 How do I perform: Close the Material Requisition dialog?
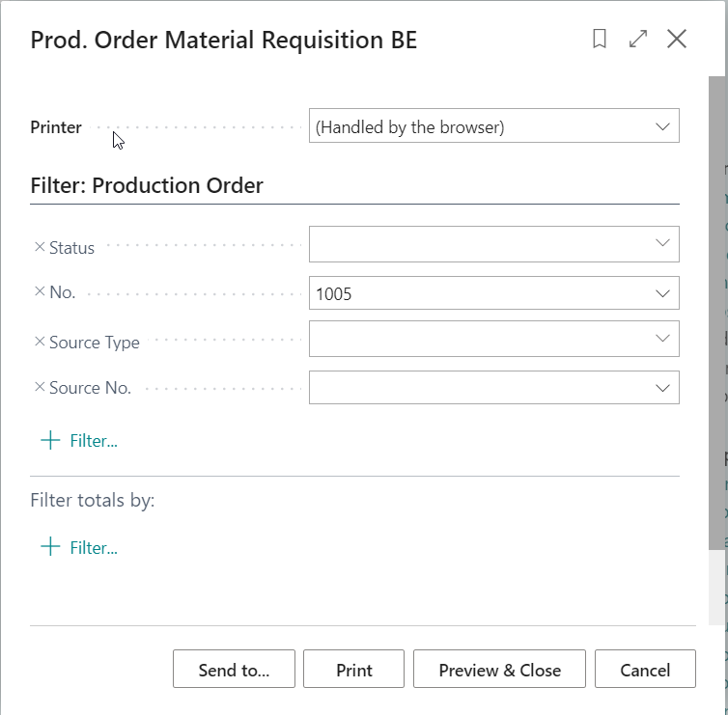pos(677,39)
